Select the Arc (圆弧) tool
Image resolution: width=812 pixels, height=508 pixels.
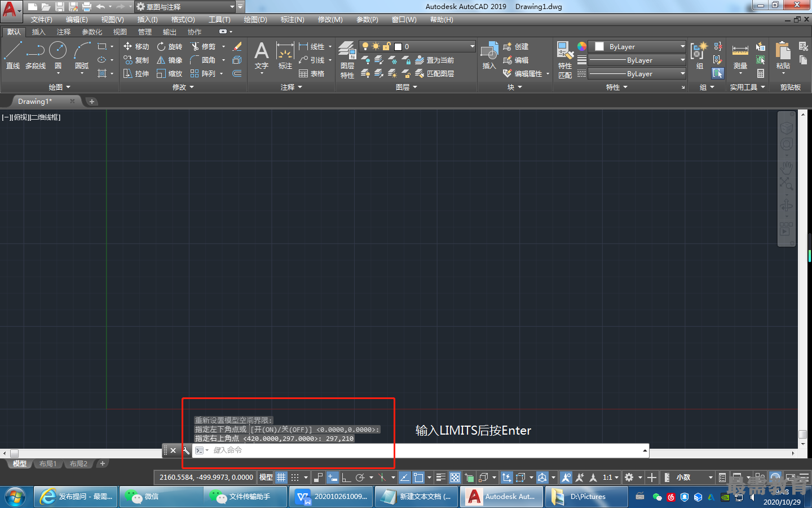[x=82, y=55]
